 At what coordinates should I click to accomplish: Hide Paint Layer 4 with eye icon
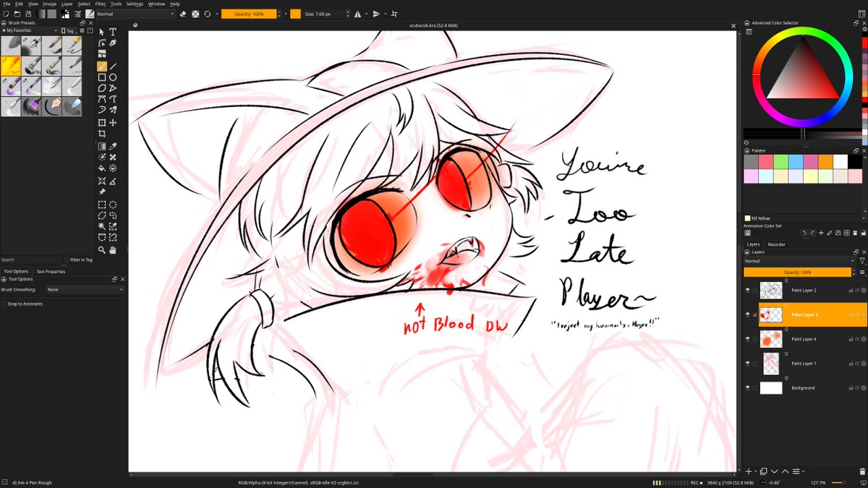pos(748,339)
